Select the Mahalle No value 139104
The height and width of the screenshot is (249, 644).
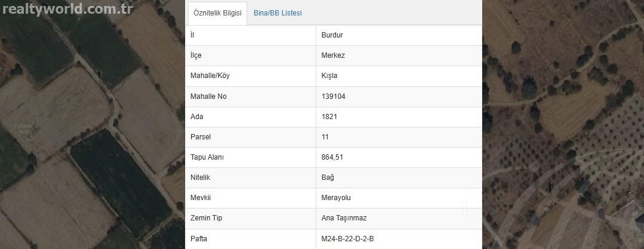coord(334,97)
